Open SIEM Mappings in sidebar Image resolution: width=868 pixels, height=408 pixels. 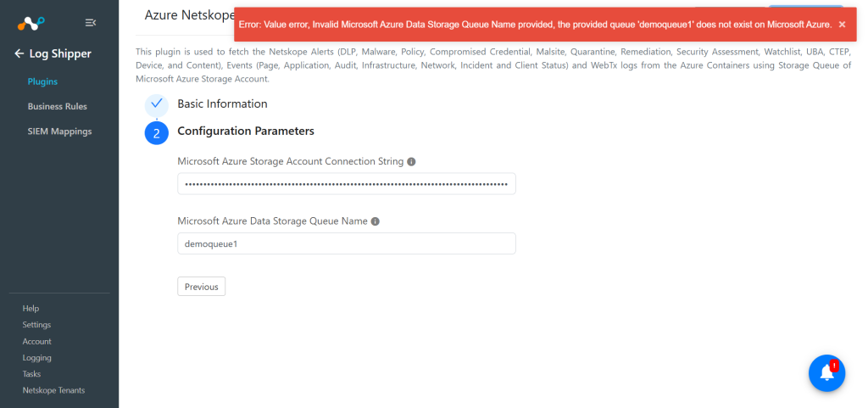point(60,131)
